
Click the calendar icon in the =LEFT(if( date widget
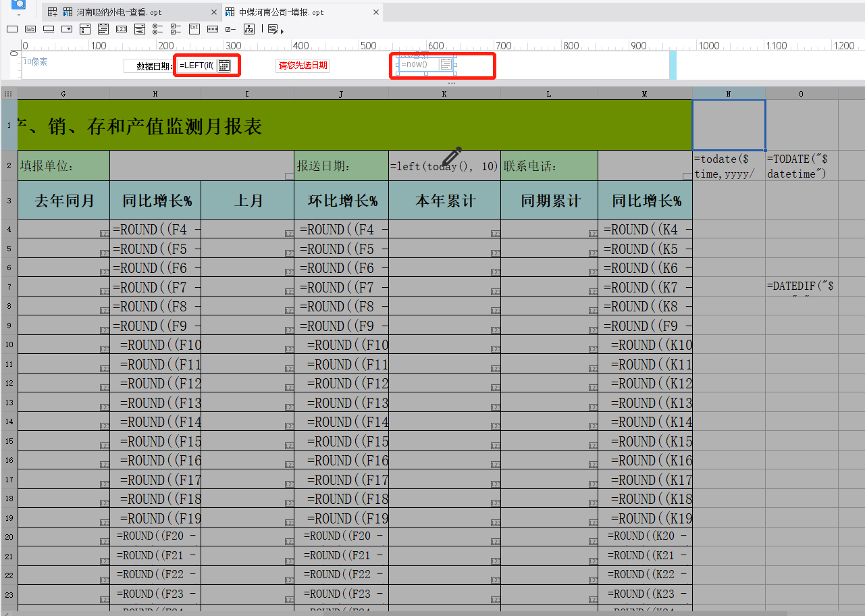[x=224, y=66]
